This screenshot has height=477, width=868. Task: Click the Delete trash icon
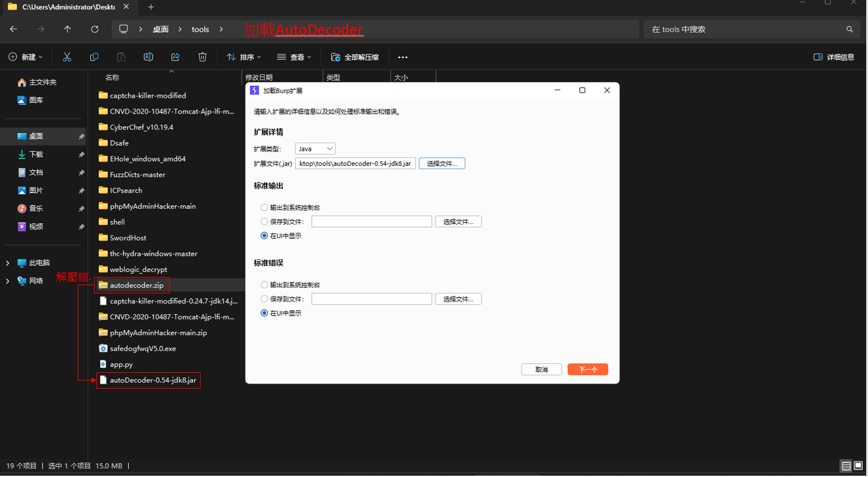(202, 57)
